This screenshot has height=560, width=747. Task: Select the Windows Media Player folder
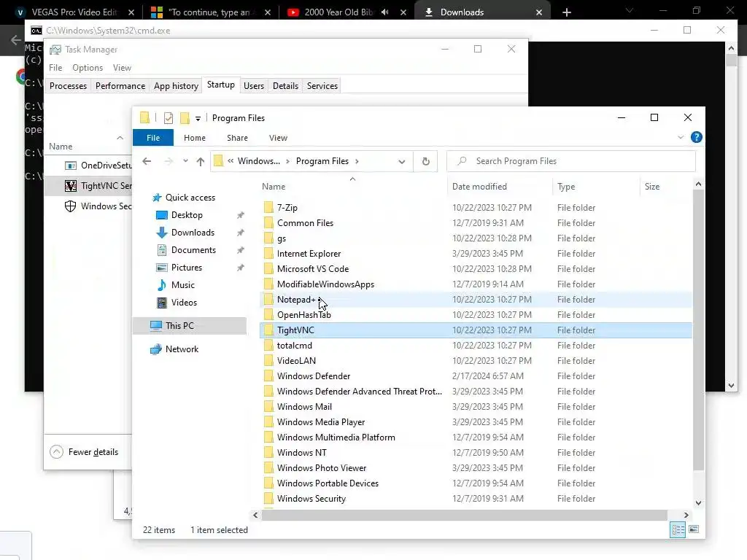[321, 422]
